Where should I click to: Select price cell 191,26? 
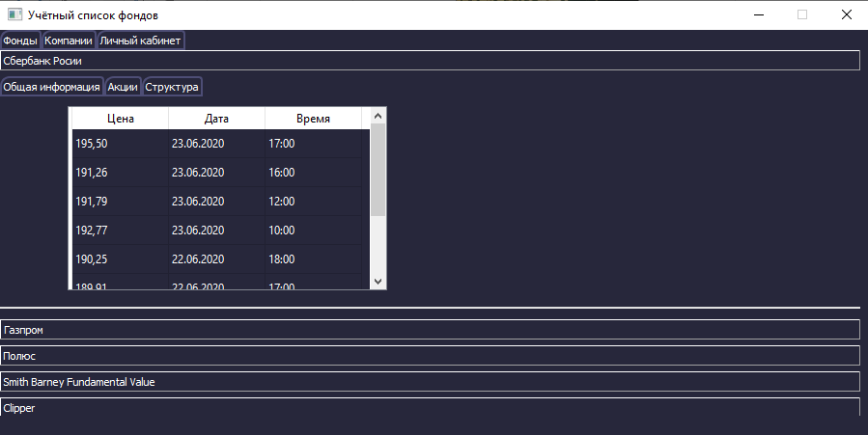click(x=120, y=173)
